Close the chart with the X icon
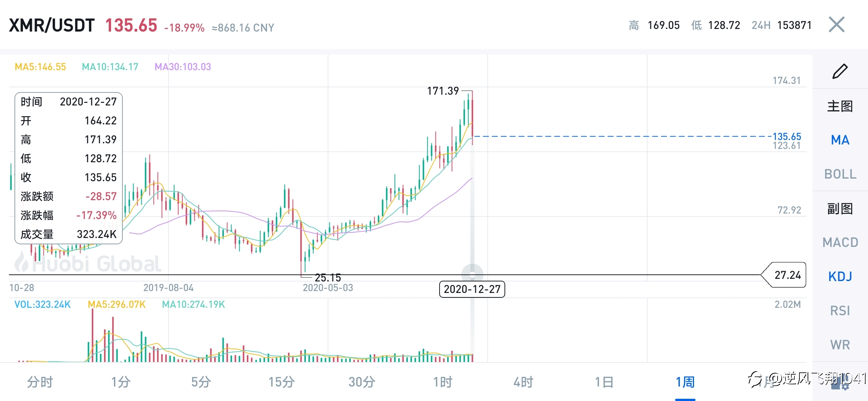Screen dimensions: 868x401 tap(836, 25)
